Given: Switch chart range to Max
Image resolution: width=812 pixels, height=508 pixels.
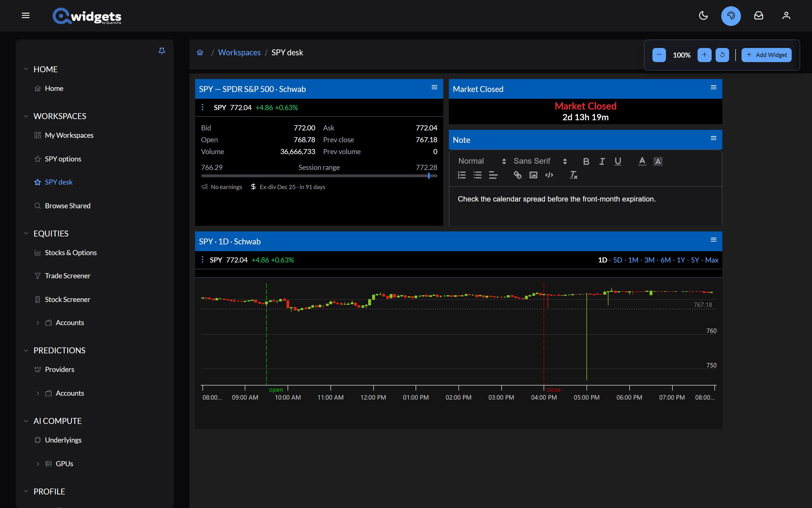Looking at the screenshot, I should (x=712, y=260).
